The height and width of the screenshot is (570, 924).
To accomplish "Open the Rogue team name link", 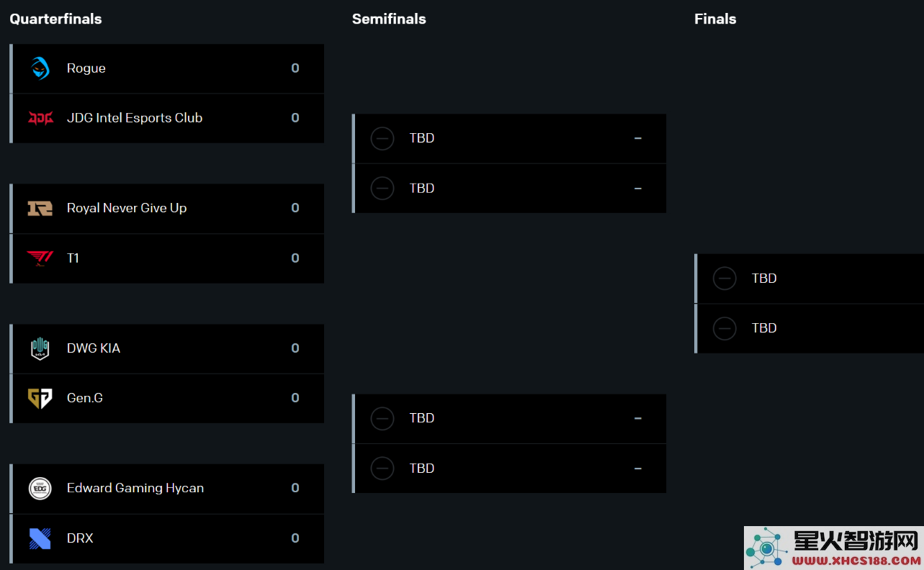I will pos(86,68).
